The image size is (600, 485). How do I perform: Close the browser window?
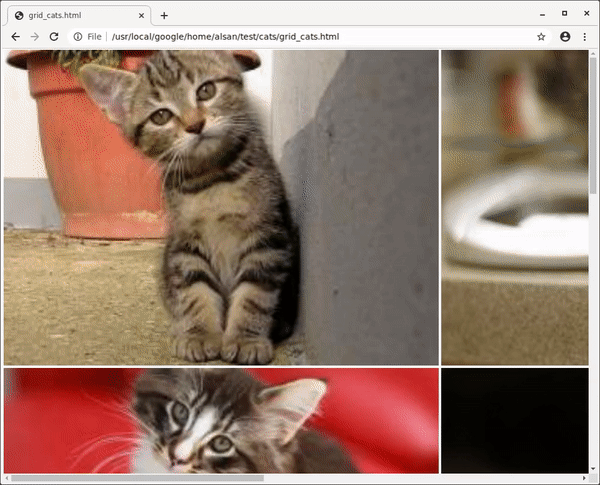[x=587, y=13]
